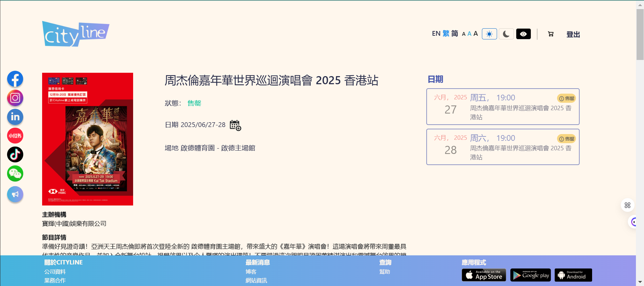Open the LinkedIn social icon
This screenshot has width=644, height=286.
15,117
